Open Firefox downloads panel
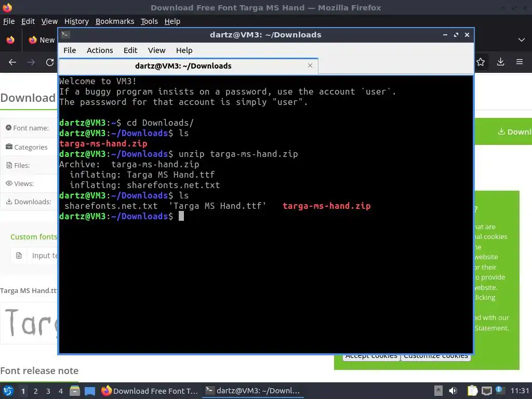 tap(500, 62)
